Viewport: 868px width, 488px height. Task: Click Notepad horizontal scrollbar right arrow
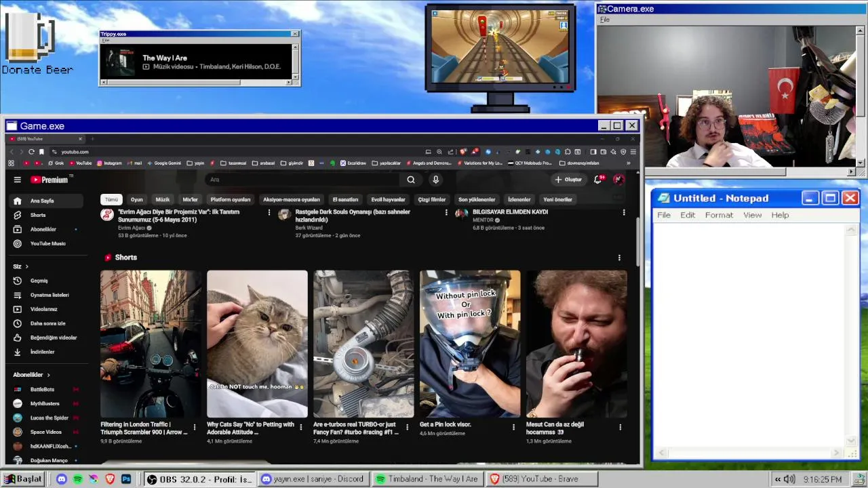pyautogui.click(x=837, y=453)
